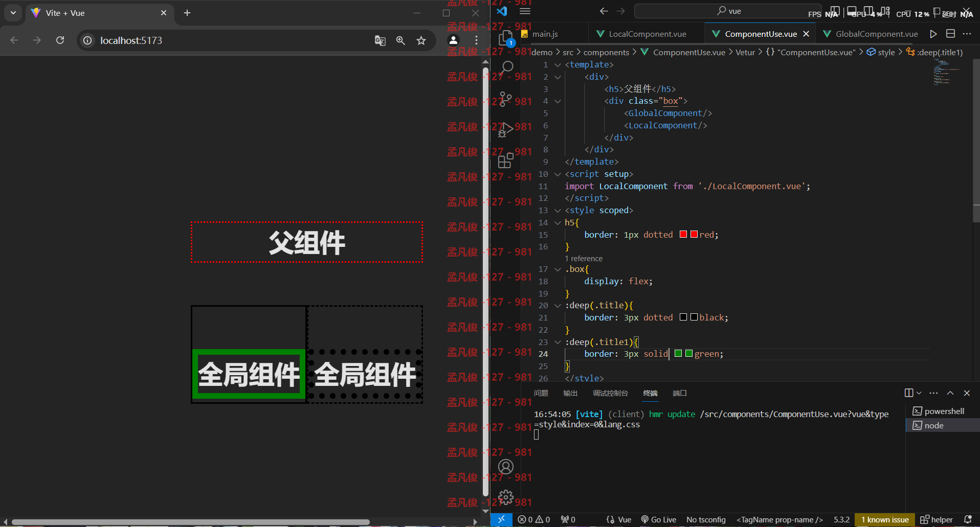The width and height of the screenshot is (980, 527).
Task: Open the Extensions view
Action: click(x=505, y=161)
